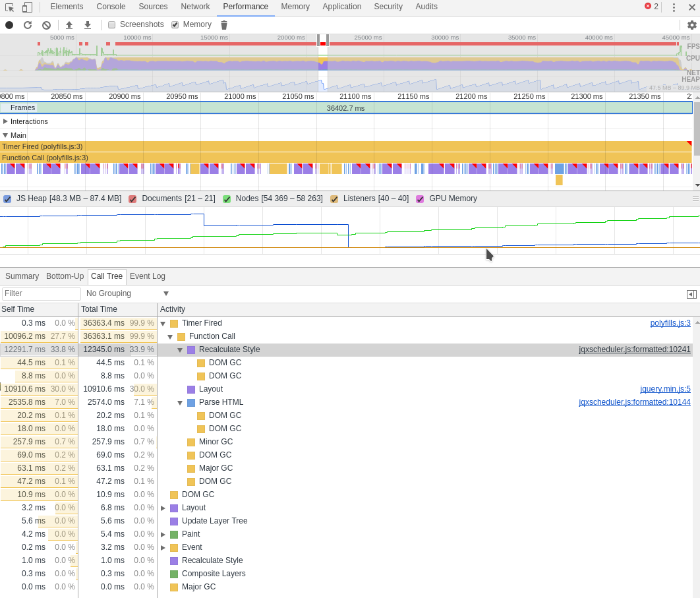Viewport: 700px width, 598px height.
Task: Open the Network panel tab
Action: 195,7
